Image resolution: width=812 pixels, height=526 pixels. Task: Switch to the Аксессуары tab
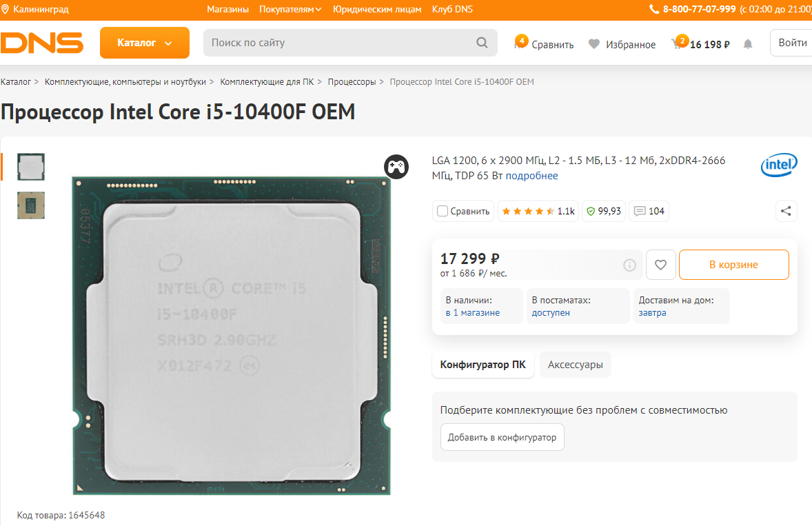575,365
